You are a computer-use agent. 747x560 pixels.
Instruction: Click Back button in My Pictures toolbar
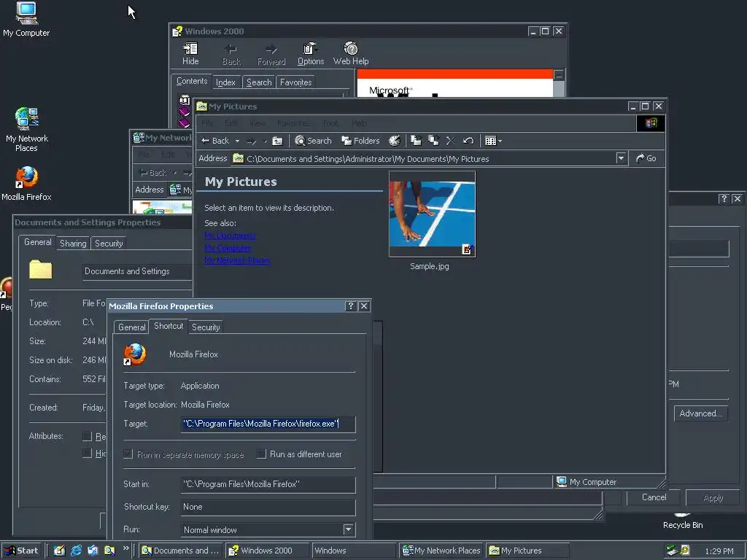coord(215,141)
